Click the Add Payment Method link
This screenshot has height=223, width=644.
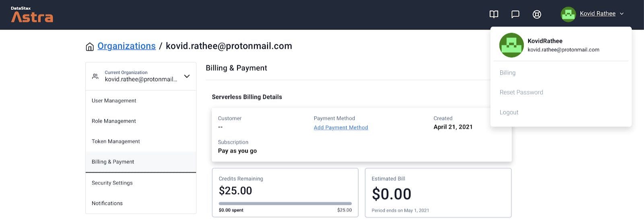pos(341,127)
